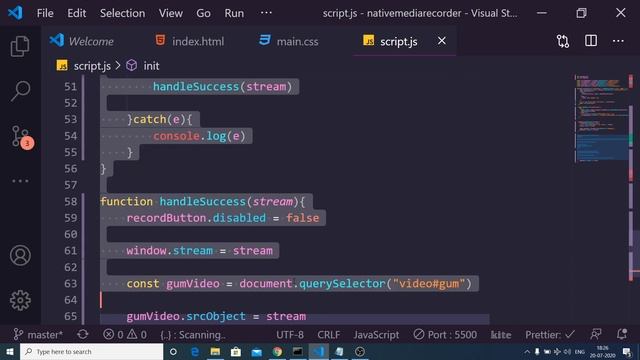Click querySelector on line 63
This screenshot has height=360, width=640.
point(342,283)
